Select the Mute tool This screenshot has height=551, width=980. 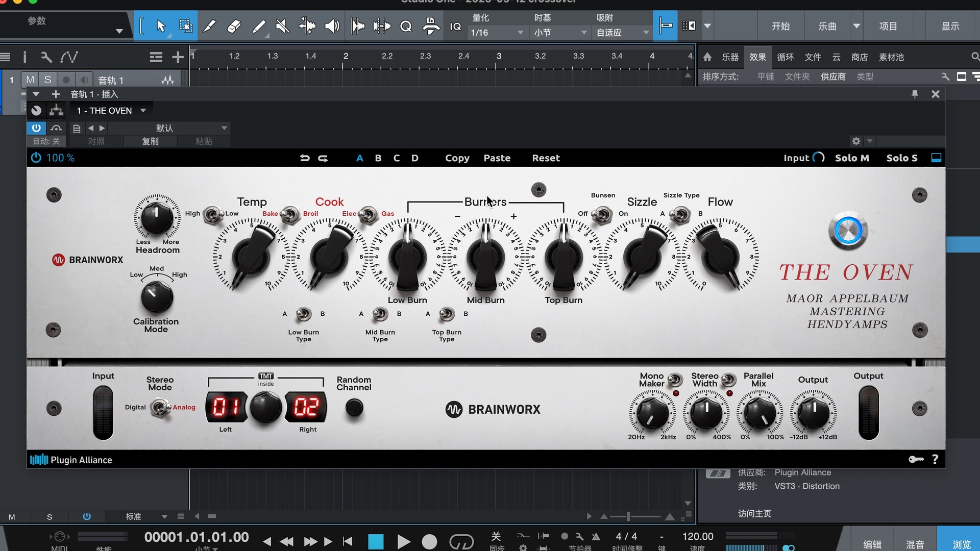282,26
